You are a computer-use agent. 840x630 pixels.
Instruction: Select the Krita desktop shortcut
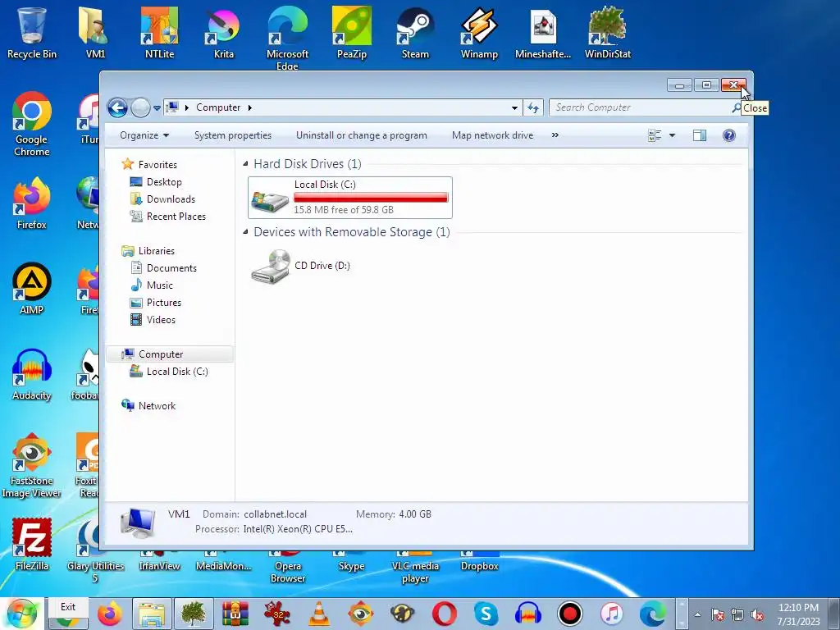(x=223, y=32)
